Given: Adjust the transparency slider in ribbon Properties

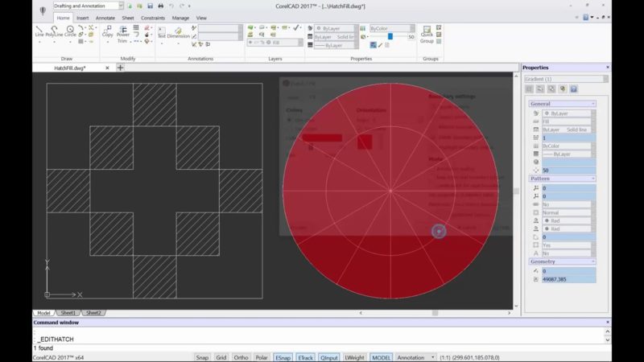Looking at the screenshot, I should tap(390, 36).
